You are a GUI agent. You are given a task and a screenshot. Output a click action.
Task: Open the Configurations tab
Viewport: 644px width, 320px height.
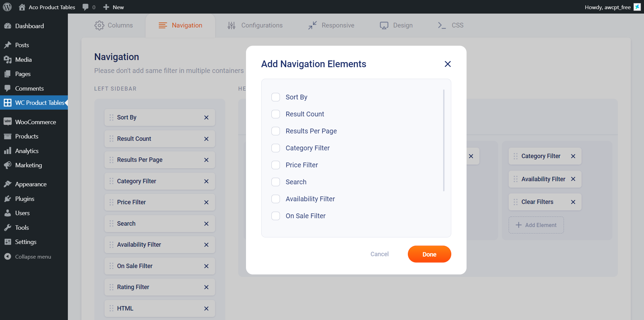pos(255,25)
